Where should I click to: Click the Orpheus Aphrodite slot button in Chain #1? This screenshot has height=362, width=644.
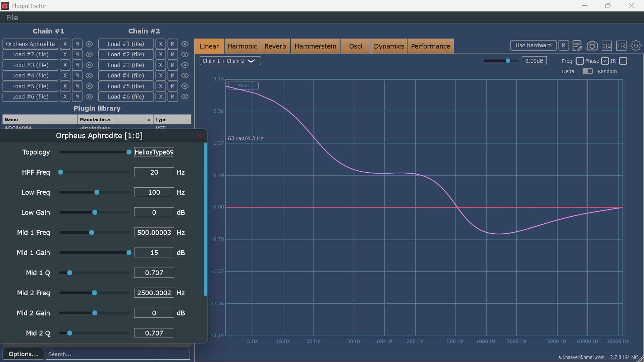(x=31, y=44)
